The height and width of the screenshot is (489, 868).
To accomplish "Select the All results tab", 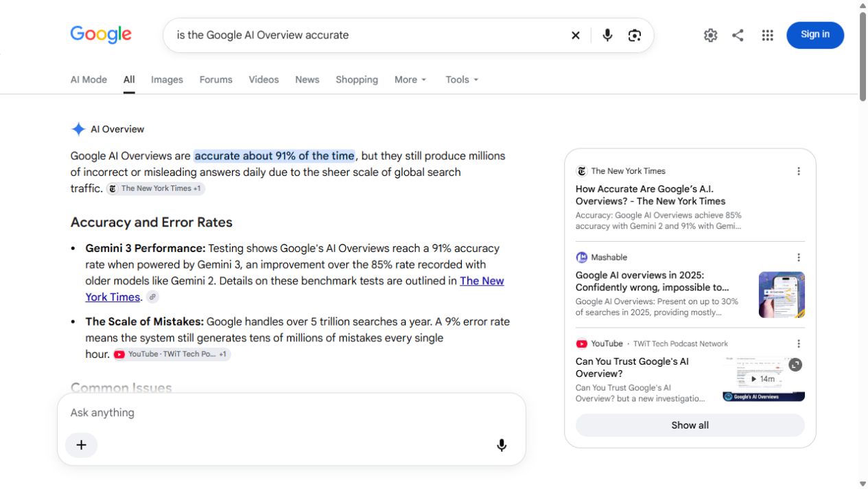I will 129,80.
